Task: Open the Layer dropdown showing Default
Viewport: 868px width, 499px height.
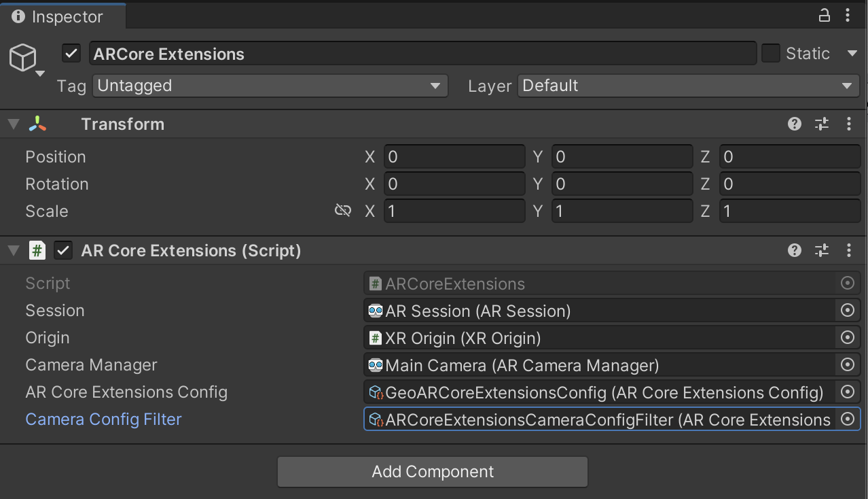Action: 688,86
